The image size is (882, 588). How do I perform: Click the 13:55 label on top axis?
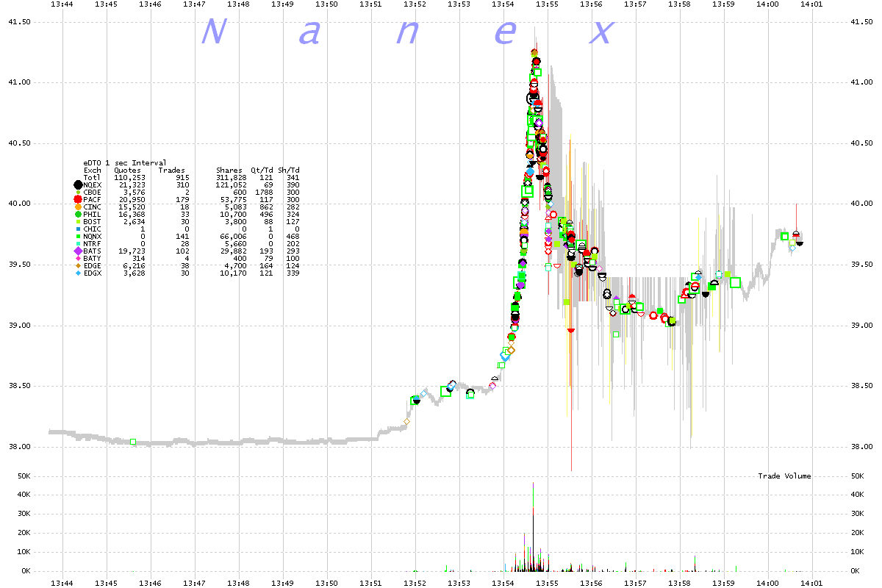tap(547, 4)
